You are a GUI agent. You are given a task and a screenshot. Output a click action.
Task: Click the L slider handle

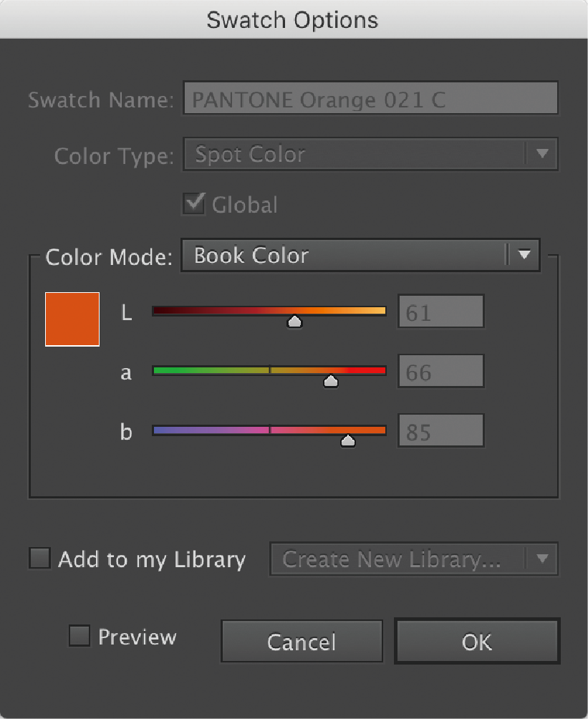(294, 322)
